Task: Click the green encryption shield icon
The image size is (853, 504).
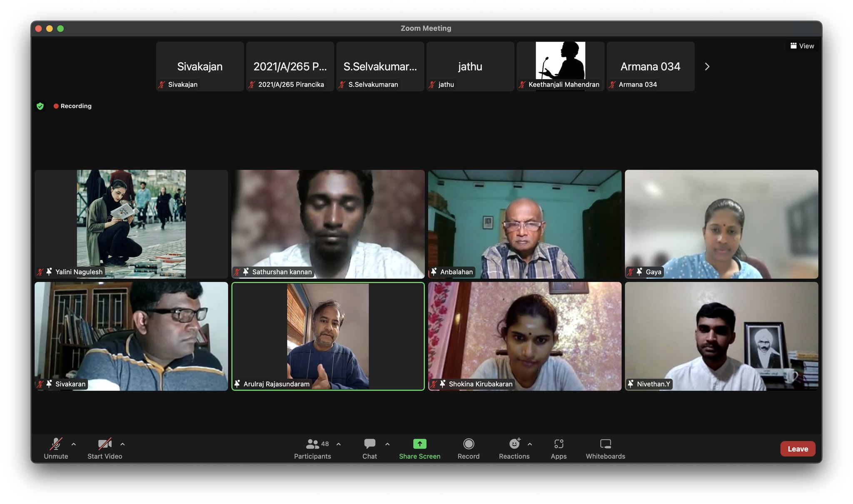Action: click(40, 106)
